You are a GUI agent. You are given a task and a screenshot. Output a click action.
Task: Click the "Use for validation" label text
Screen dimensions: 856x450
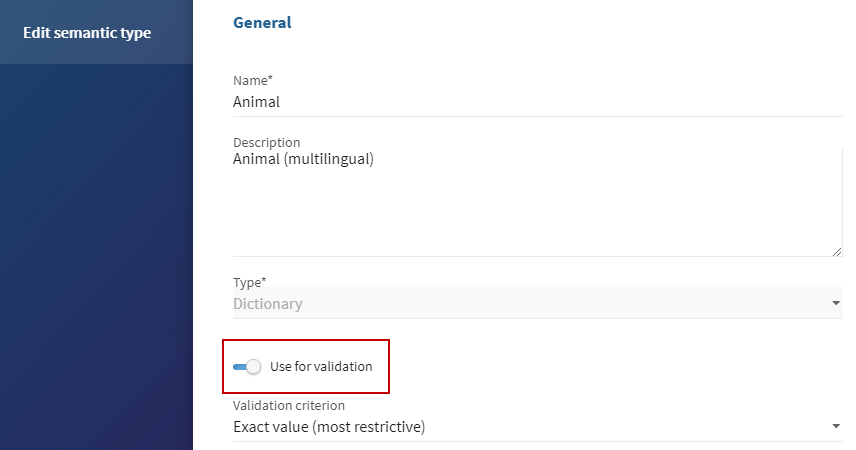[x=321, y=367]
